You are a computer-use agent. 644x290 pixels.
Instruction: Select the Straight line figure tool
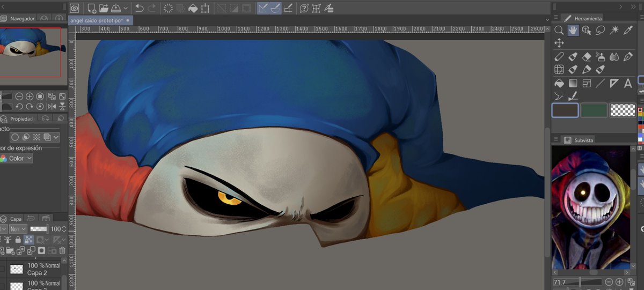pos(601,83)
